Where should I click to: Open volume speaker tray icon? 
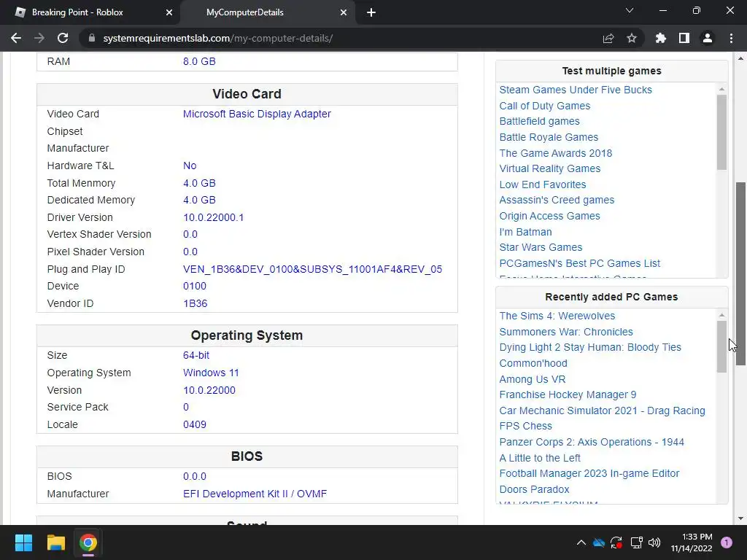[x=654, y=542]
